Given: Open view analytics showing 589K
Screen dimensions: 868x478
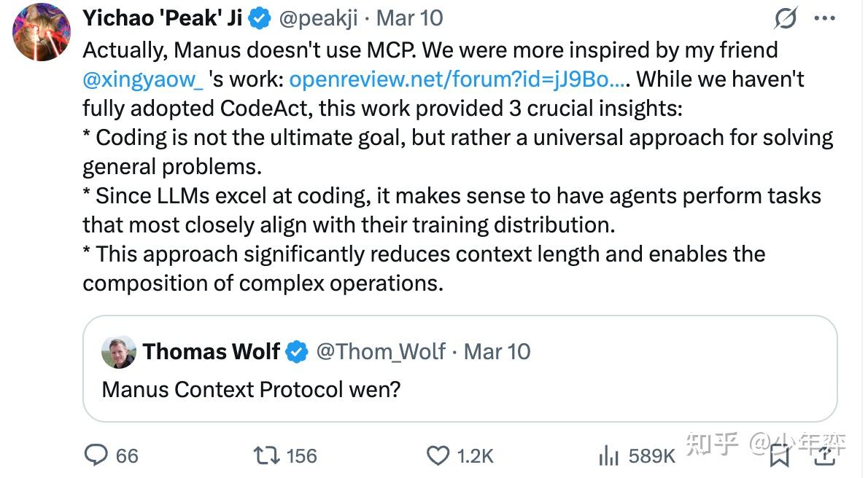Looking at the screenshot, I should [608, 456].
